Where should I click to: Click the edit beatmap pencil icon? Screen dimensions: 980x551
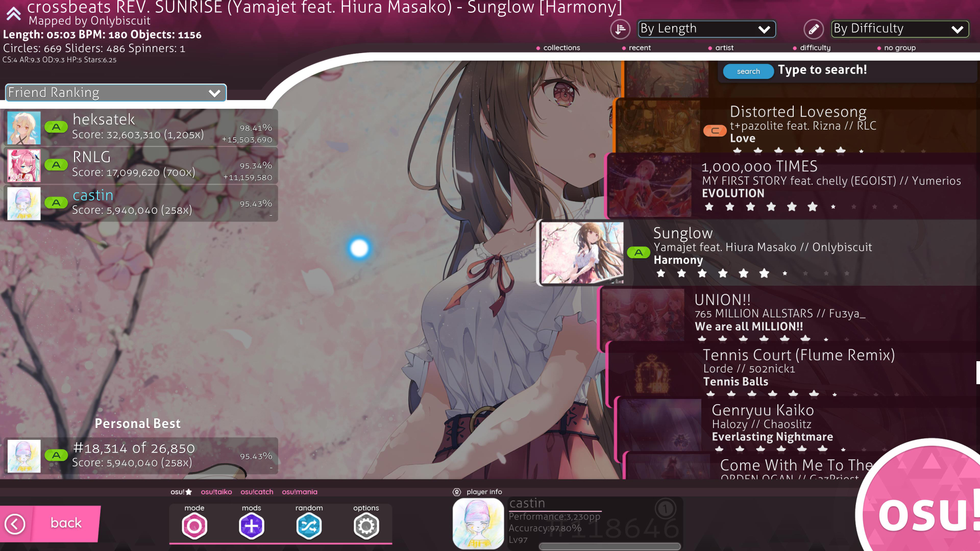[813, 28]
